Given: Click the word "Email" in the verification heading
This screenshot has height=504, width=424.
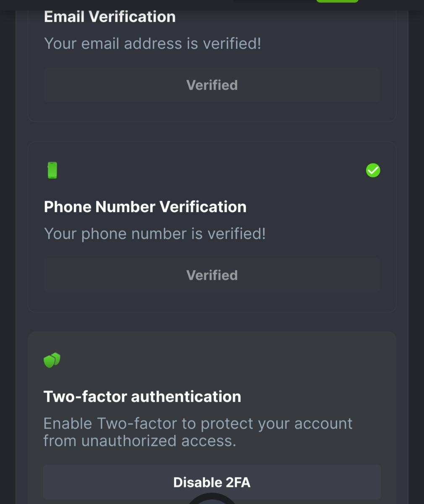Looking at the screenshot, I should coord(64,17).
